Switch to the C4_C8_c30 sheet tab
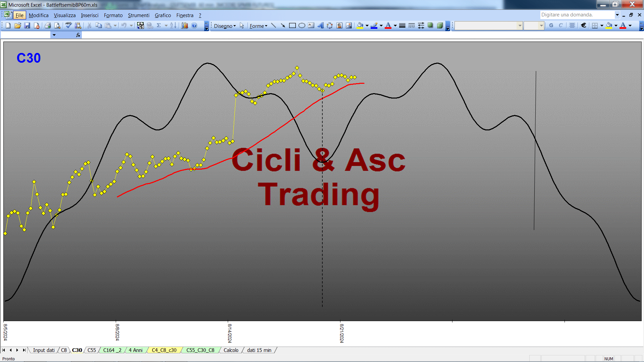Screen dimensions: 644x362 click(x=164, y=350)
